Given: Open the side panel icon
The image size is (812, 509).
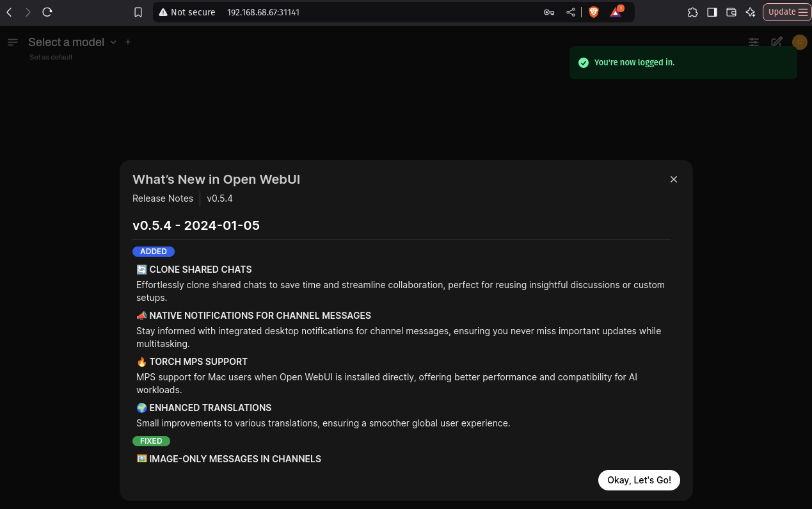Looking at the screenshot, I should (712, 12).
